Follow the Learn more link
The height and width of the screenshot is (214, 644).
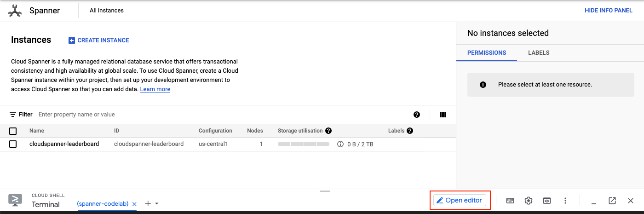(x=155, y=89)
